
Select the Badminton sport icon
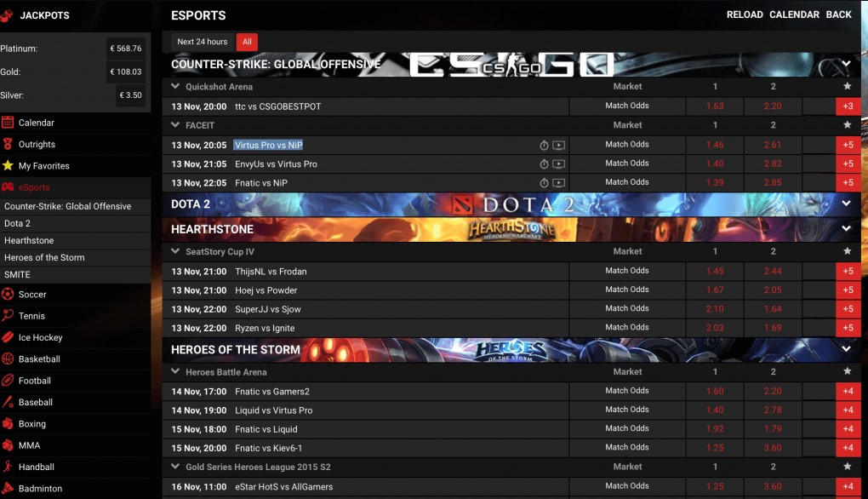click(x=8, y=489)
